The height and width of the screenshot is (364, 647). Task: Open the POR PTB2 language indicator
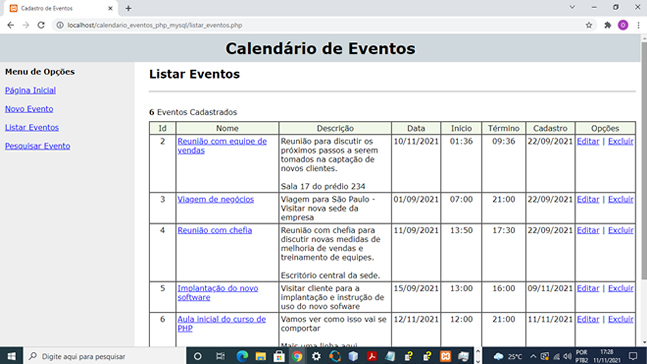[582, 356]
